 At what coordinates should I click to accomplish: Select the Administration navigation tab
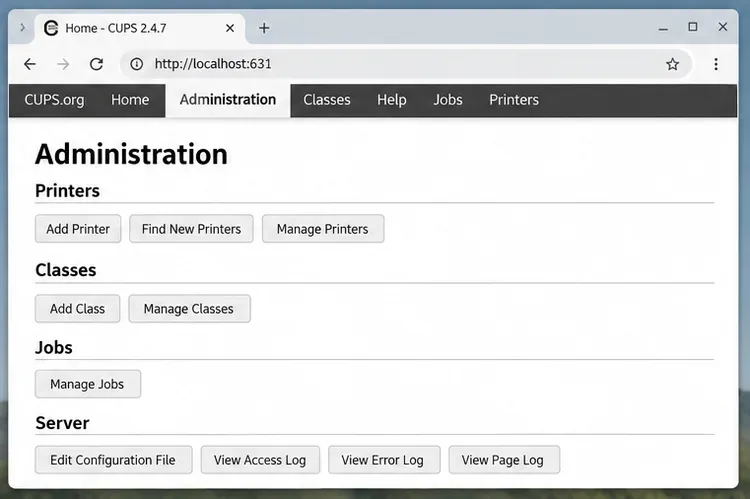tap(228, 100)
